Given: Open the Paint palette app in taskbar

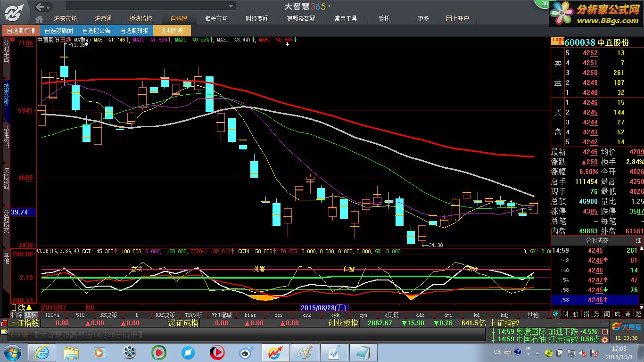Looking at the screenshot, I should (x=305, y=352).
